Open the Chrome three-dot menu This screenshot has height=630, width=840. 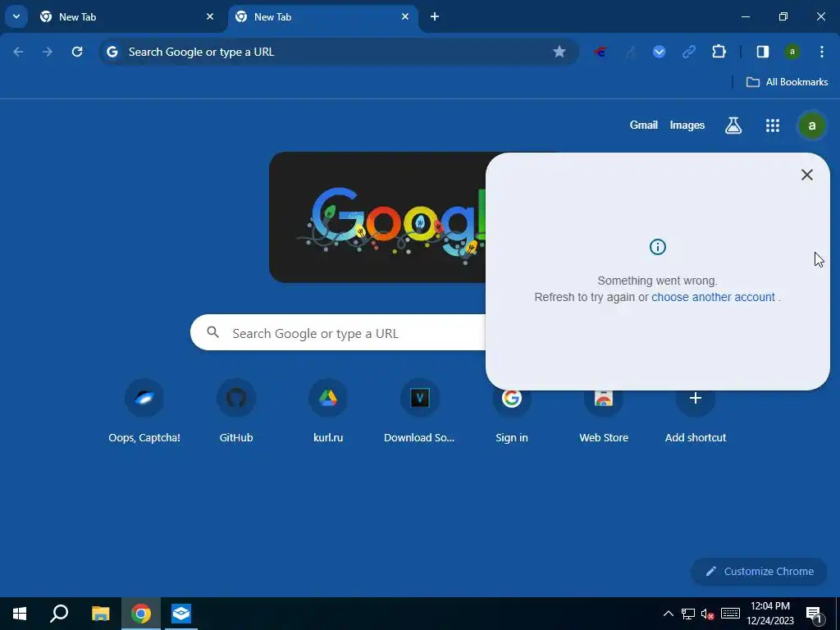822,52
